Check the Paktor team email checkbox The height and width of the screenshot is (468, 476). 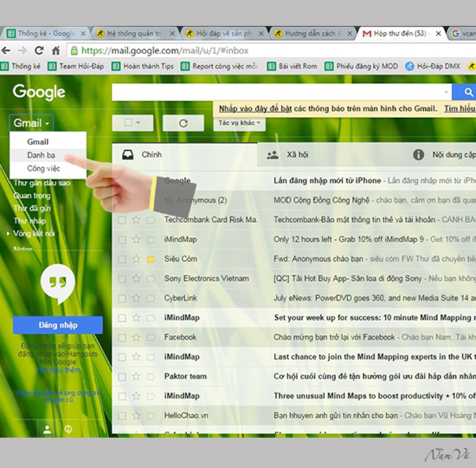122,377
